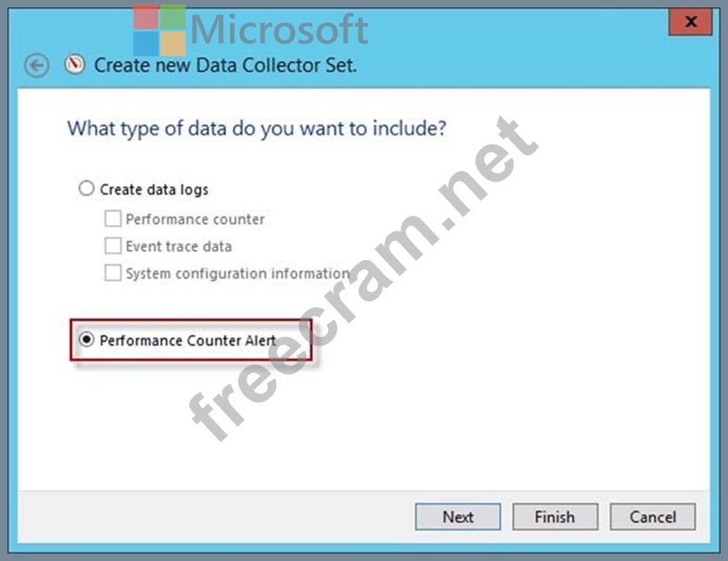Click the back arrow icon
728x561 pixels.
click(x=37, y=66)
